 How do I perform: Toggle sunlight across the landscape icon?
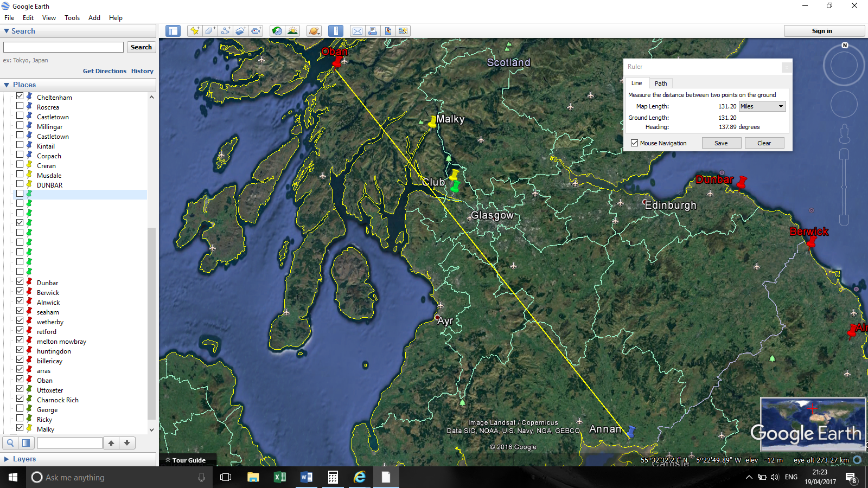pos(292,31)
